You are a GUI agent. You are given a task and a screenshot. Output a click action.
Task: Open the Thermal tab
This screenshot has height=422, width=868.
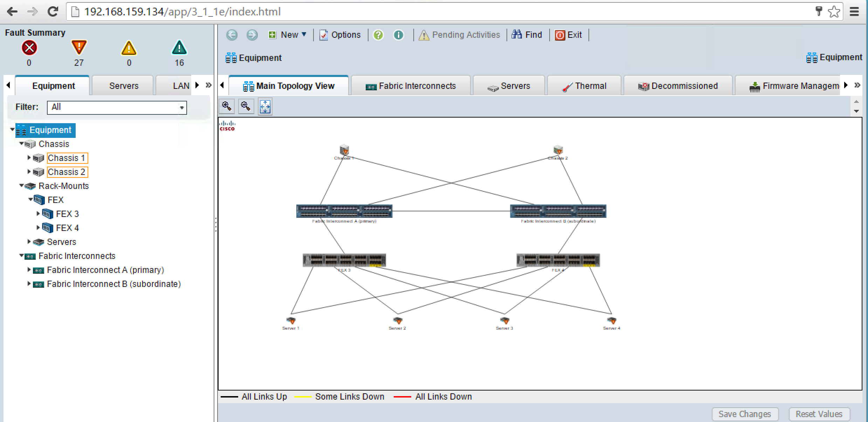(584, 86)
